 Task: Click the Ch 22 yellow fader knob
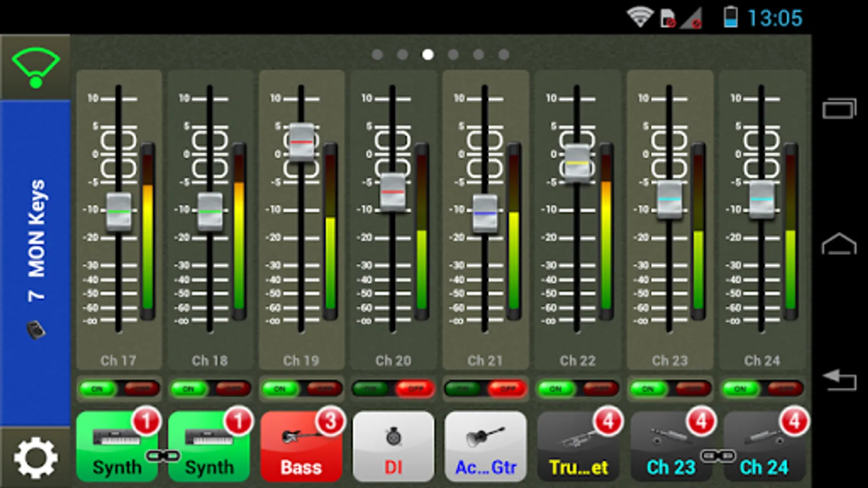(577, 163)
